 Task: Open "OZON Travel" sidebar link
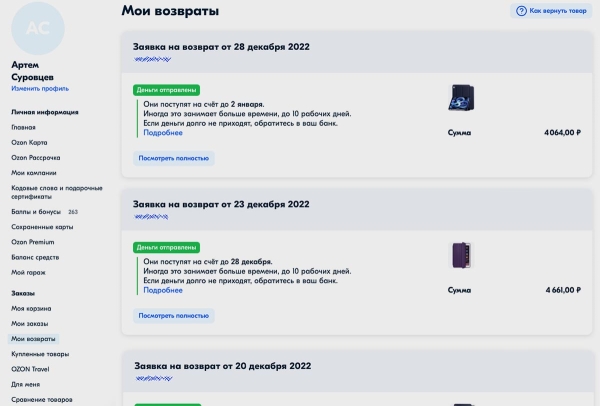click(30, 369)
